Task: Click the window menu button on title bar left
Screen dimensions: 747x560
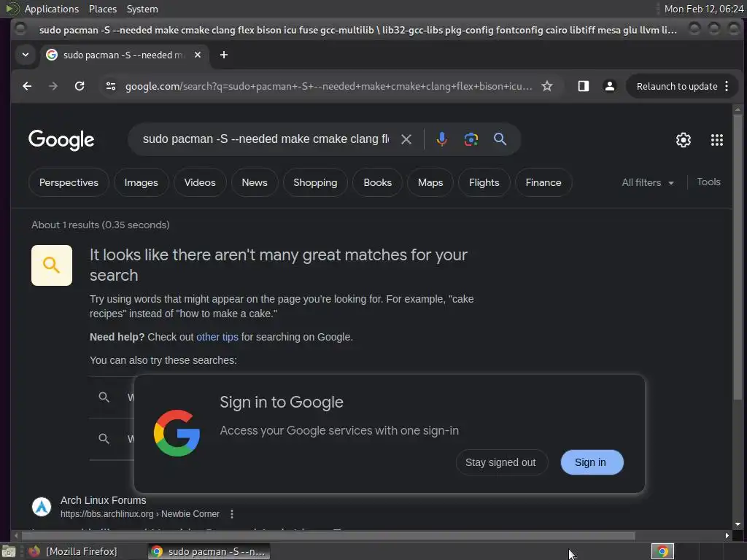Action: pos(20,29)
